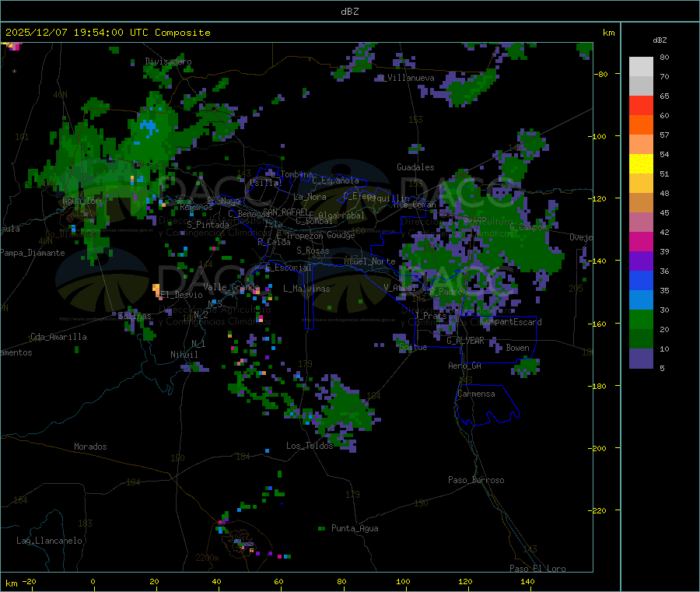This screenshot has height=592, width=700.
Task: Click the 2200m elevation contour label
Action: tap(207, 558)
